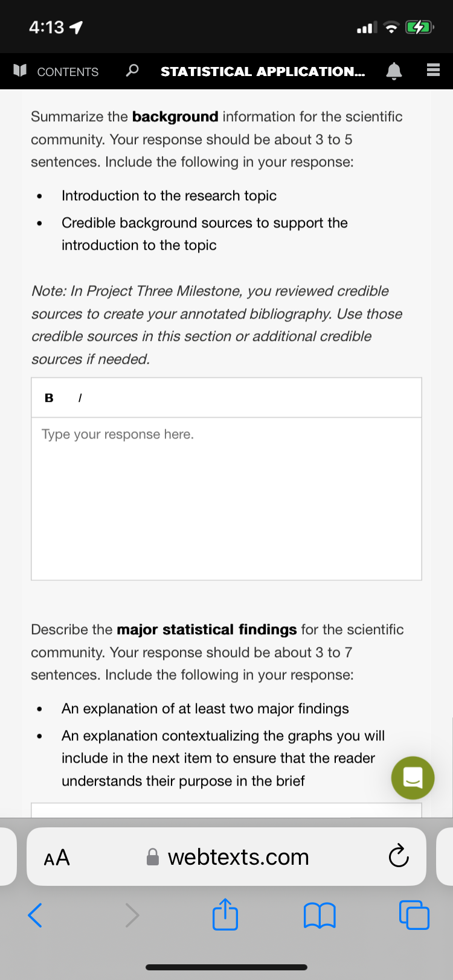
Task: Tap the Statistical Application title
Action: [263, 71]
